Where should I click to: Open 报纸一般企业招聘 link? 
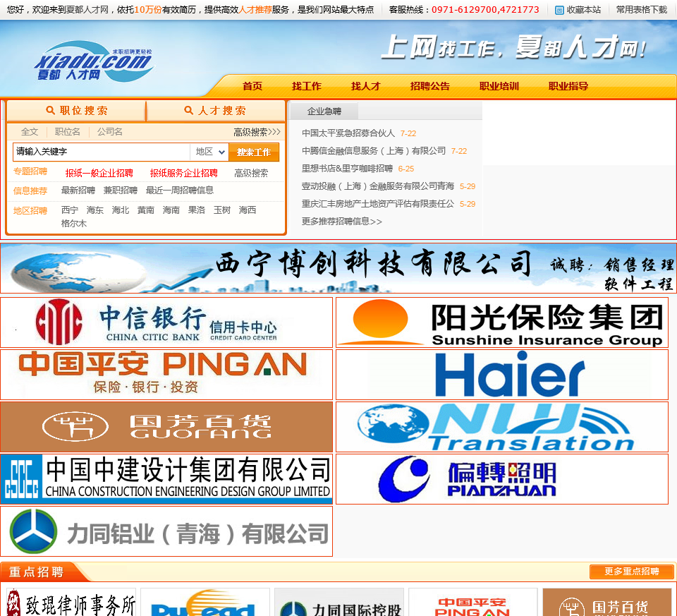99,173
